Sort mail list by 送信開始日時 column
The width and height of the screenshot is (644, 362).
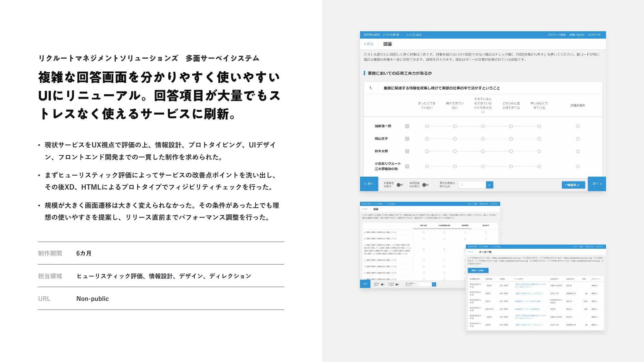coord(475,279)
